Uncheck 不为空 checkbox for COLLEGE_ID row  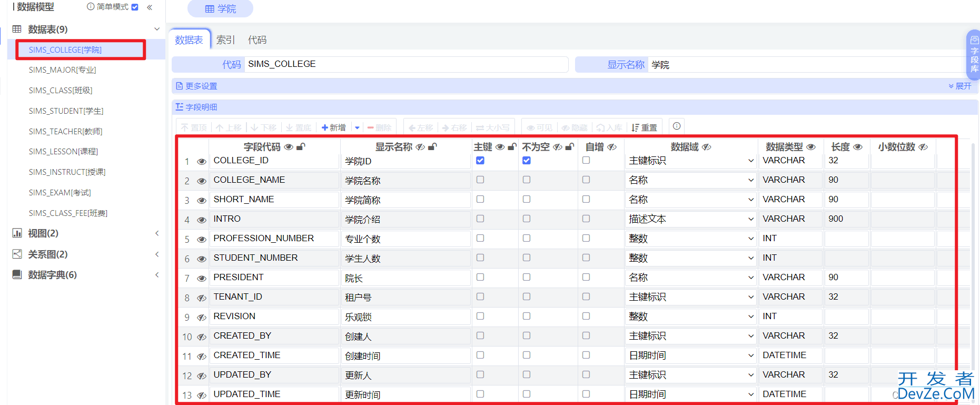pyautogui.click(x=527, y=160)
